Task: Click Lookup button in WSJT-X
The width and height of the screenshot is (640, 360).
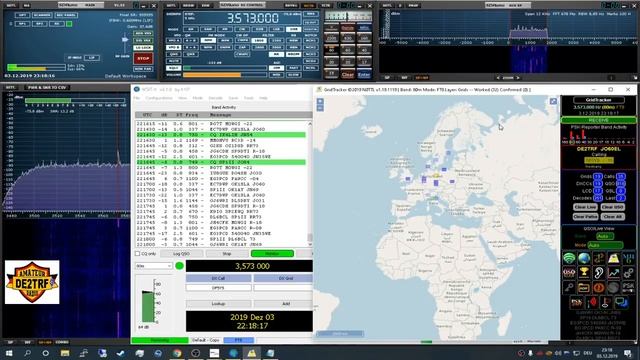Action: click(218, 304)
